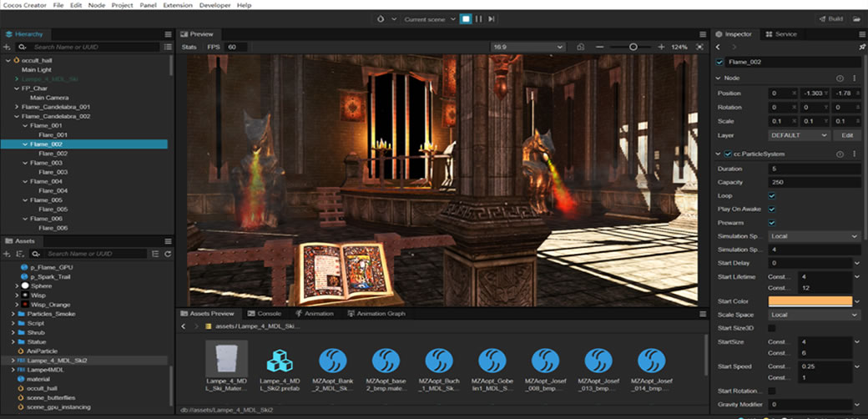The width and height of the screenshot is (868, 419).
Task: Select the Lampe_4_MDL_Ski2.prefab cube thumbnail
Action: pyautogui.click(x=280, y=361)
